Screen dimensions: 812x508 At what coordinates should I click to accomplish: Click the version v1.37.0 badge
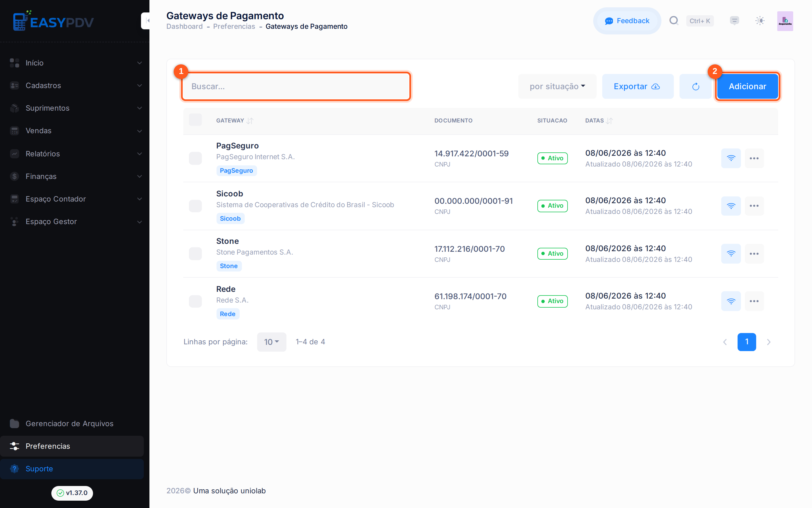click(x=72, y=493)
